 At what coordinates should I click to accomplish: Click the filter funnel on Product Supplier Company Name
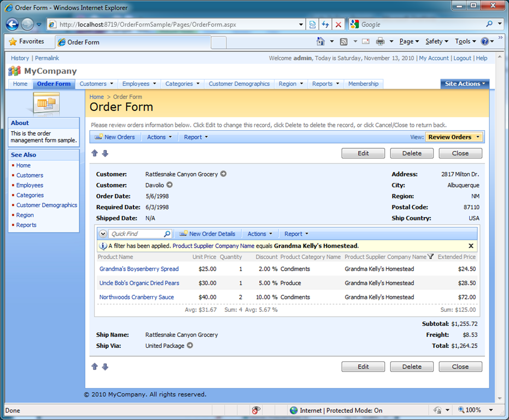pyautogui.click(x=430, y=256)
